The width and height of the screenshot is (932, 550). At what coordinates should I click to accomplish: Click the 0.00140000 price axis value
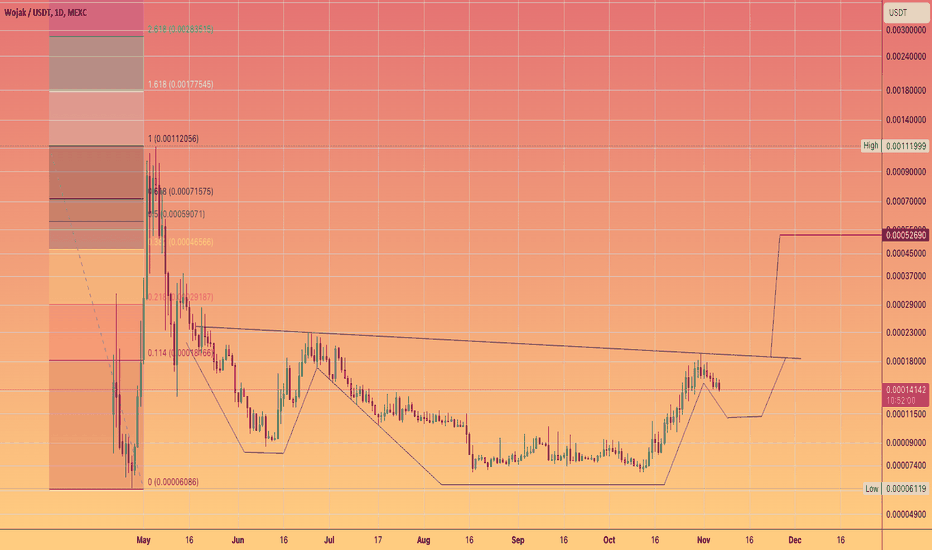[x=906, y=120]
